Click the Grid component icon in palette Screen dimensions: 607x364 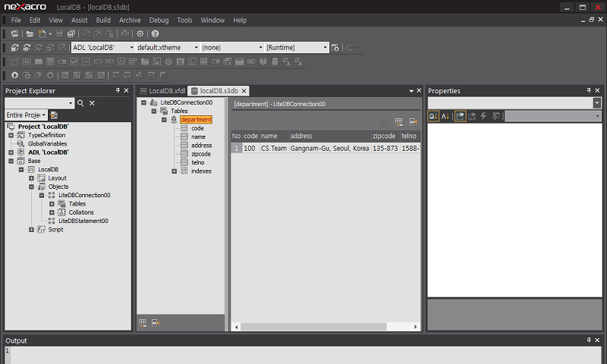(204, 61)
